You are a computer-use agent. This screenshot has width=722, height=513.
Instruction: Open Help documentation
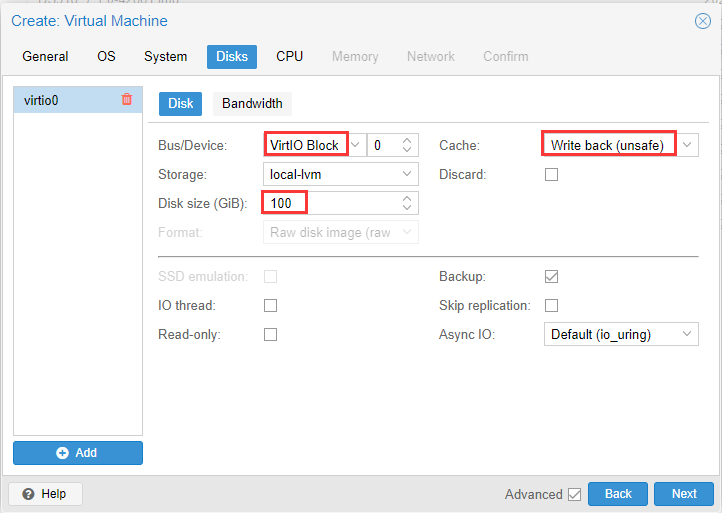(45, 494)
